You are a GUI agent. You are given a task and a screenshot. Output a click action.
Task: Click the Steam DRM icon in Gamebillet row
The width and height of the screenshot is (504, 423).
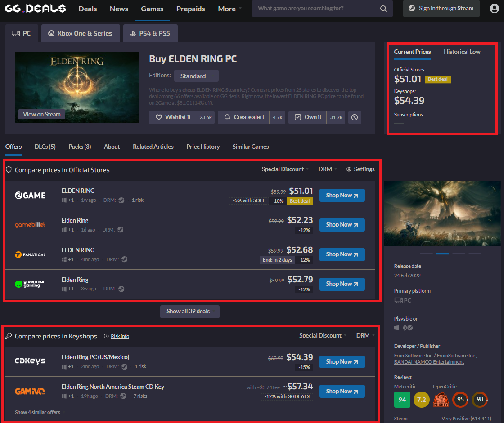coord(120,230)
